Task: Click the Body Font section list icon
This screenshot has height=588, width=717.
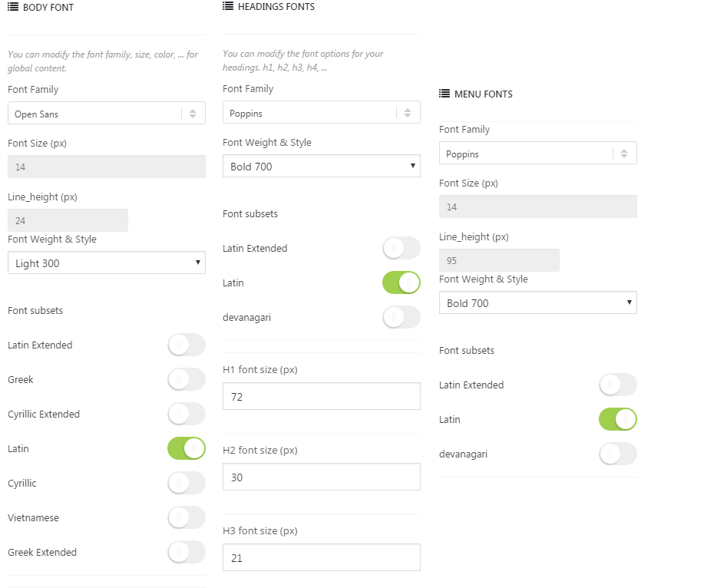Action: (13, 7)
